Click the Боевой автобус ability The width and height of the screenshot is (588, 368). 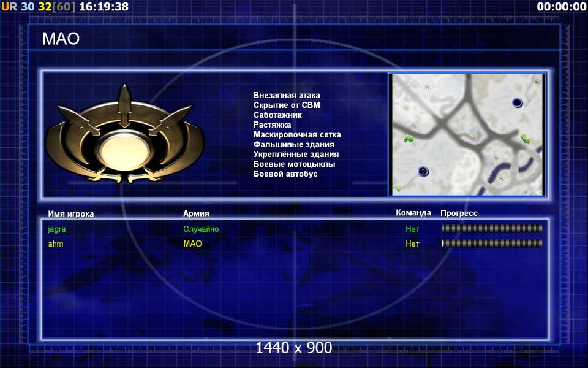point(285,174)
